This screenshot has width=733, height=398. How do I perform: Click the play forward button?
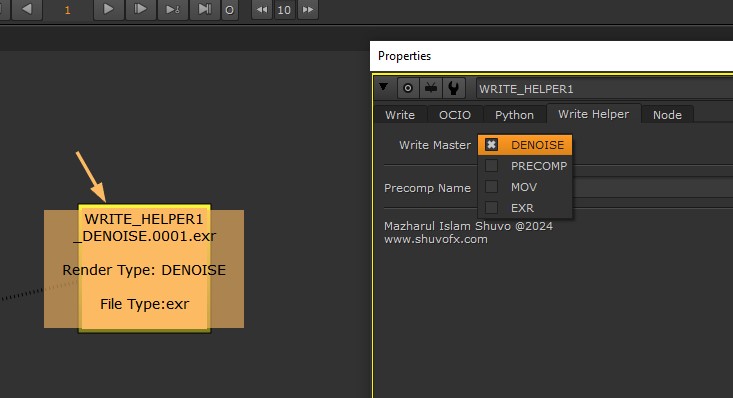click(x=108, y=9)
